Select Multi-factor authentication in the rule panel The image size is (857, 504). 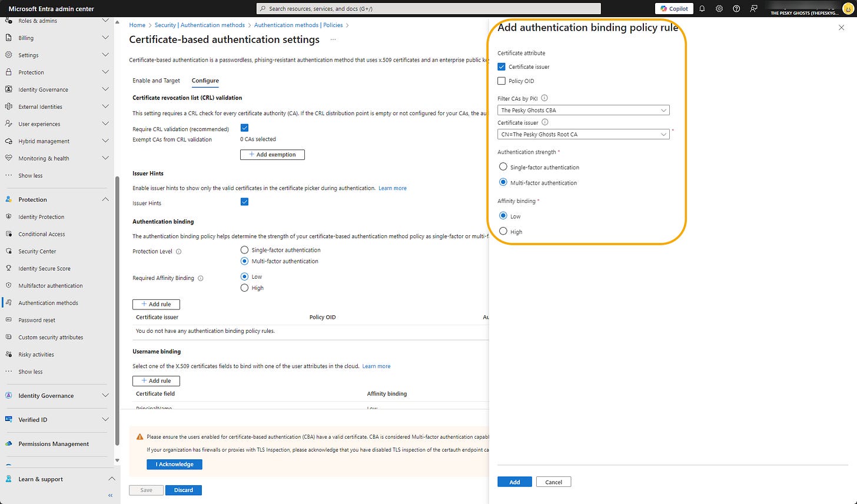[x=503, y=182]
